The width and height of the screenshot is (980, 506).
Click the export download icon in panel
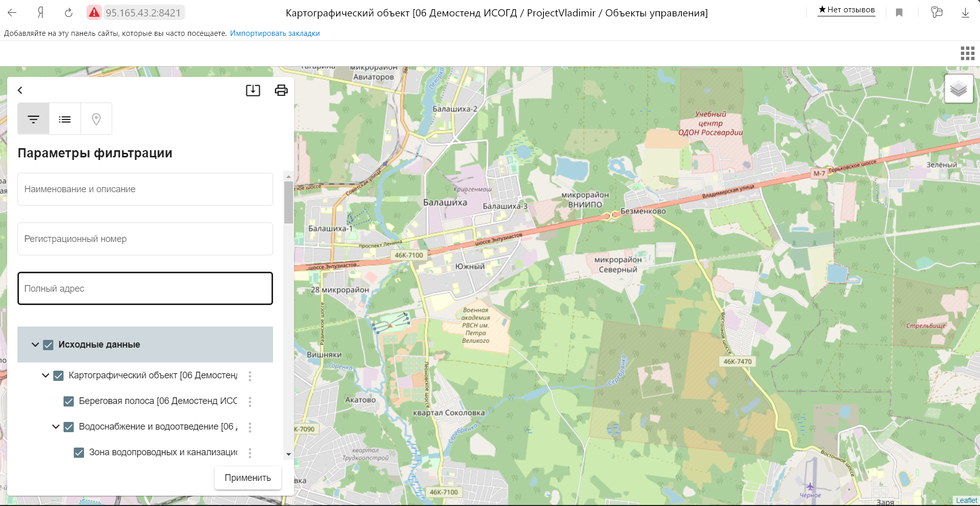253,90
